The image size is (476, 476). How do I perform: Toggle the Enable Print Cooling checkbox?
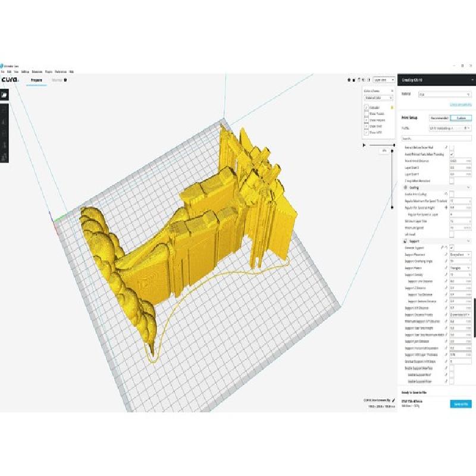coord(452,195)
